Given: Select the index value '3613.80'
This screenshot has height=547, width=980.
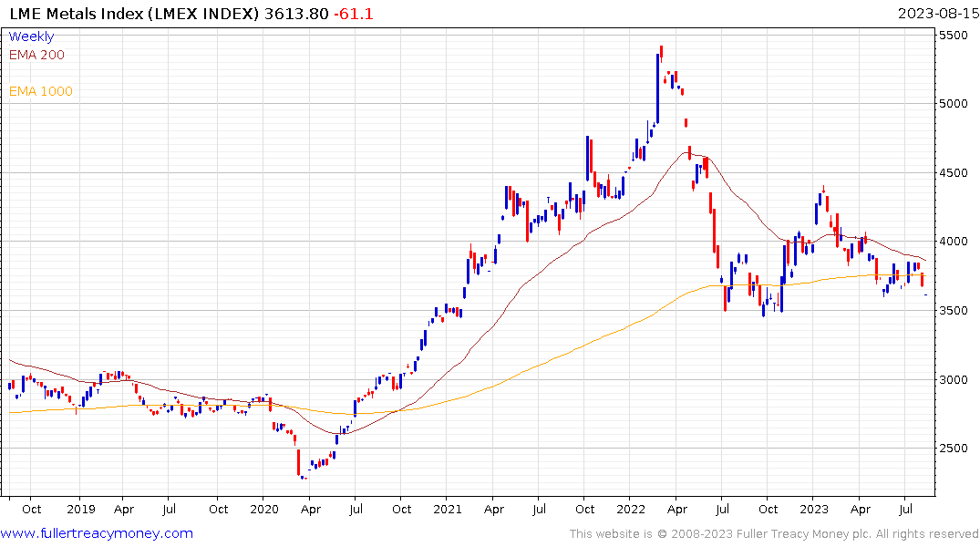Looking at the screenshot, I should click(296, 14).
